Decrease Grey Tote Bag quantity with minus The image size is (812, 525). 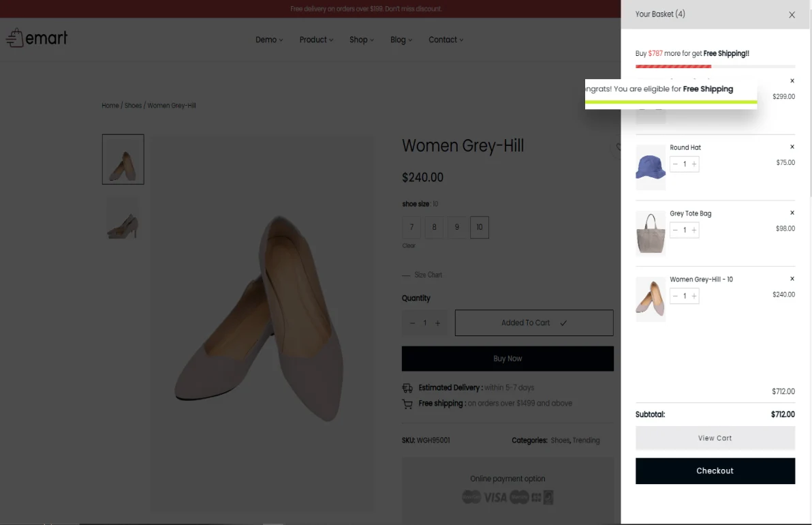click(x=675, y=230)
